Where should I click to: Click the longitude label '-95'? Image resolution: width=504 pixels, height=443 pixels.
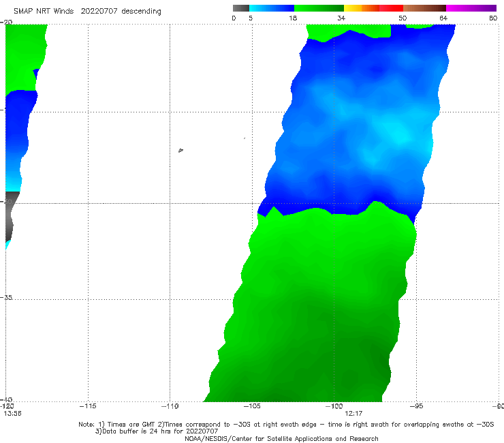tap(416, 406)
